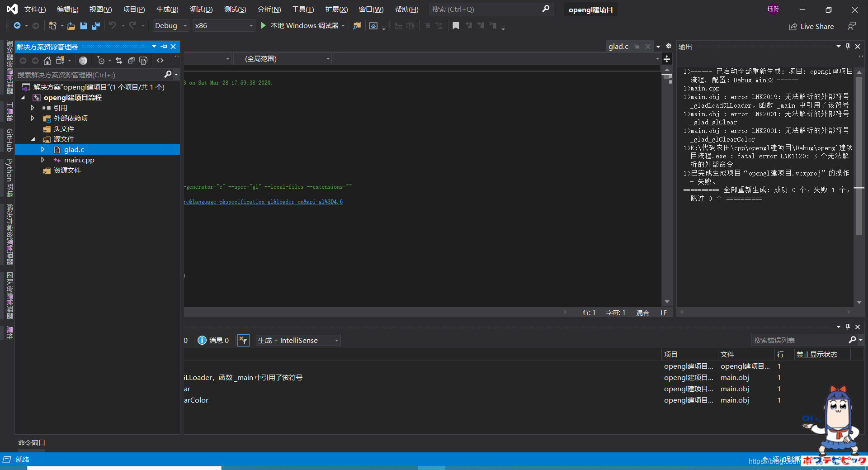Switch to the glad.c editor tab

point(618,46)
